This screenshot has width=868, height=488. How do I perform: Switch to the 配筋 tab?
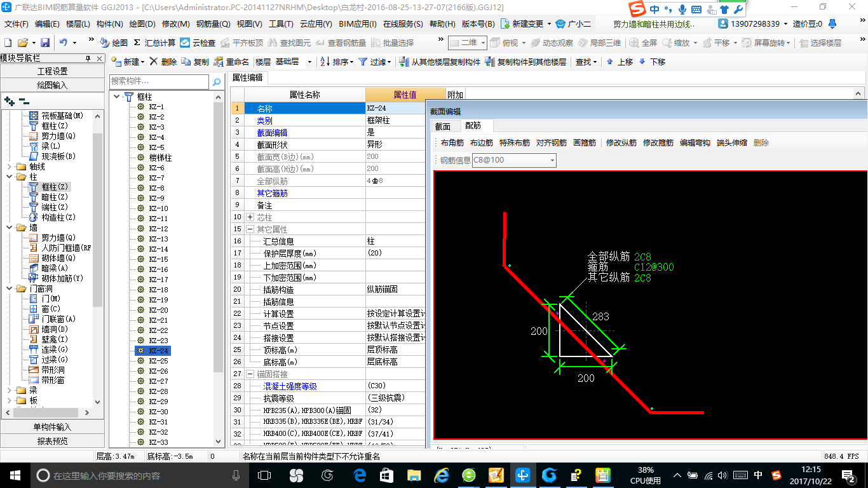tap(473, 126)
